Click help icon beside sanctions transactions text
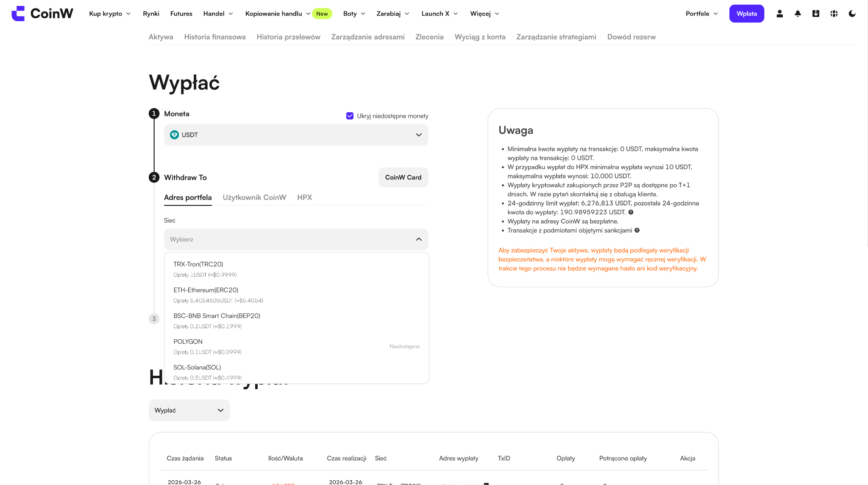Image resolution: width=868 pixels, height=485 pixels. click(637, 230)
